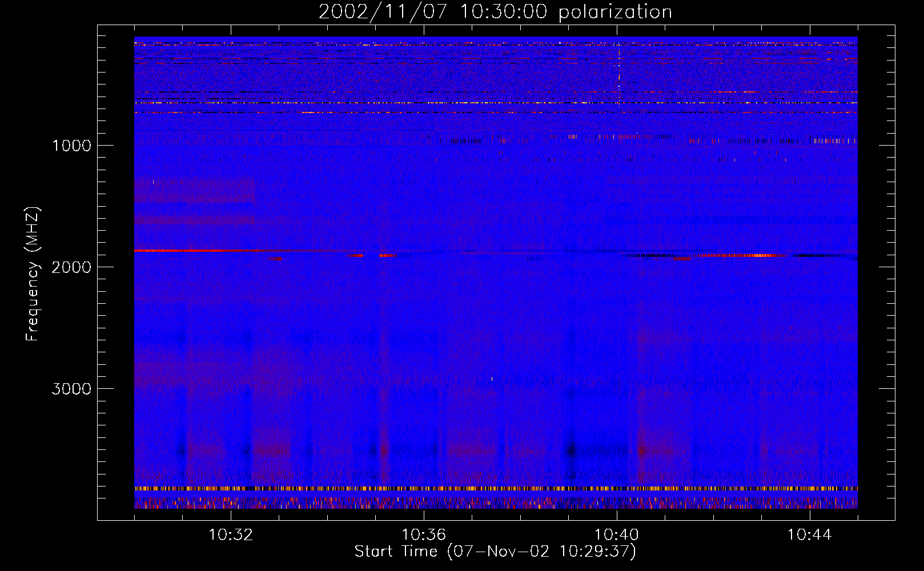The width and height of the screenshot is (924, 571).
Task: Click the plot title '2002/11/07 10:30:00 polarization'
Action: 495,12
